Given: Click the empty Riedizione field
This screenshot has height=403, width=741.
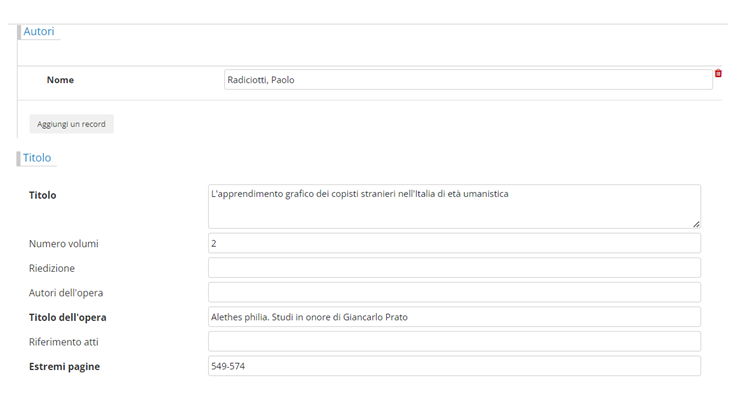Looking at the screenshot, I should point(453,268).
